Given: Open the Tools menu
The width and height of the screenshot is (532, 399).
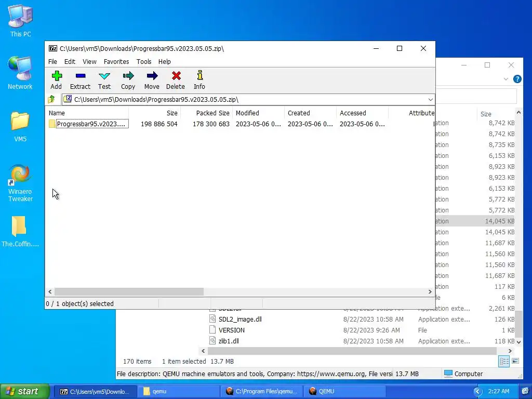Looking at the screenshot, I should (x=144, y=62).
